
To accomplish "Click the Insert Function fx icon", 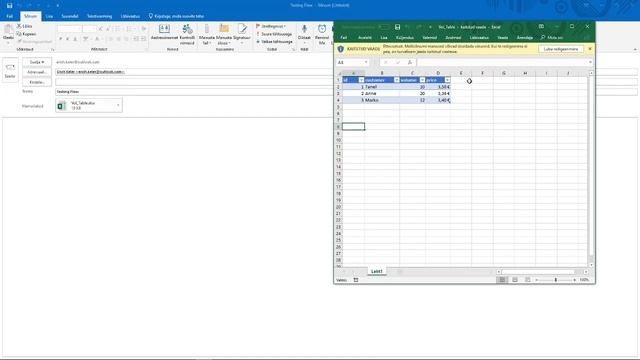I will tap(410, 62).
